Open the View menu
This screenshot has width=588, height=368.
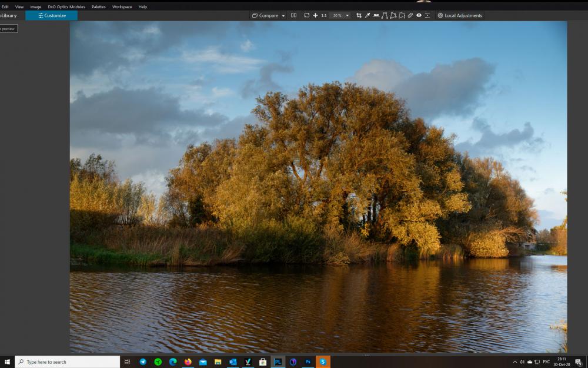[x=19, y=6]
